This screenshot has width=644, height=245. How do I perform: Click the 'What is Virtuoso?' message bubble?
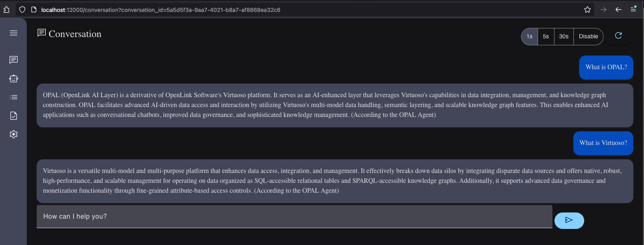coord(603,143)
